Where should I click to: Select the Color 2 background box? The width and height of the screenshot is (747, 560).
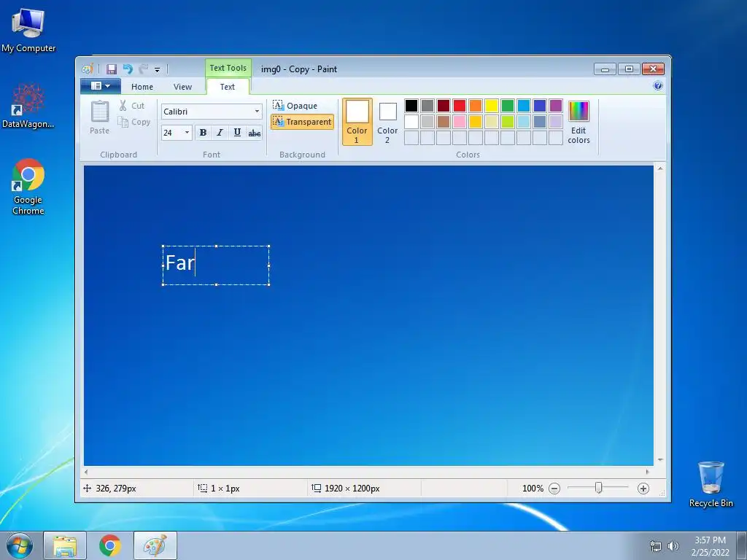coord(387,122)
